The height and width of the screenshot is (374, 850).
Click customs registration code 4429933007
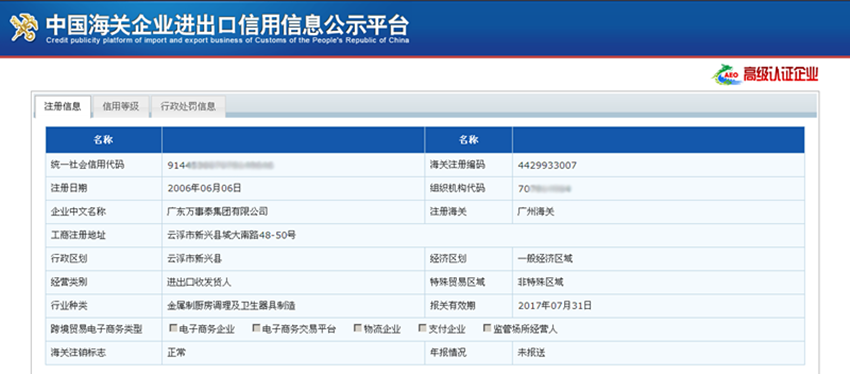click(x=548, y=165)
